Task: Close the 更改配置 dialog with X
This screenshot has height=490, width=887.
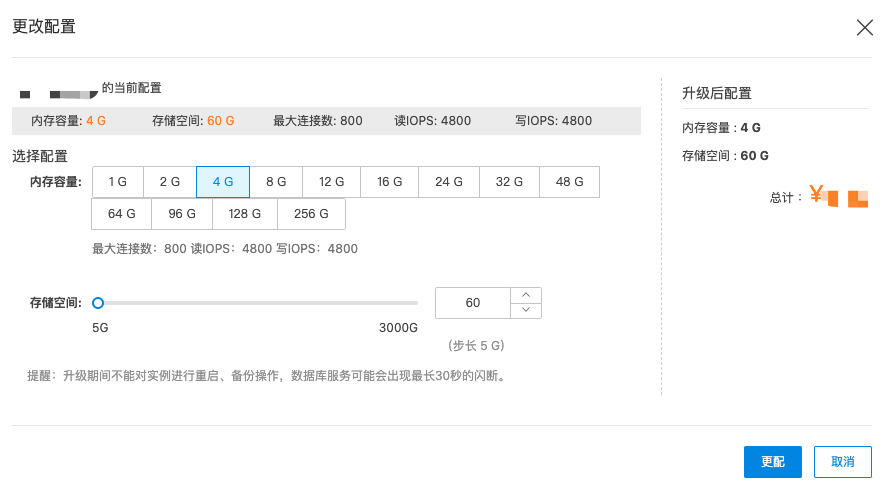Action: pyautogui.click(x=864, y=28)
